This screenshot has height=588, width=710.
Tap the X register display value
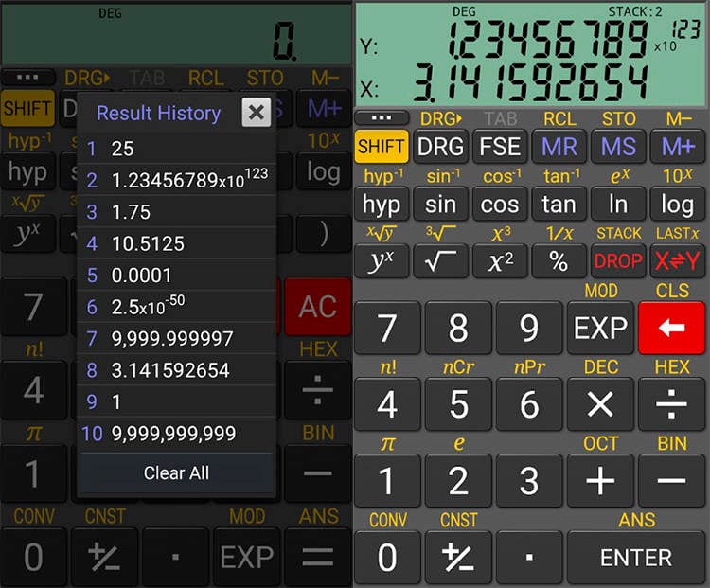click(x=530, y=87)
